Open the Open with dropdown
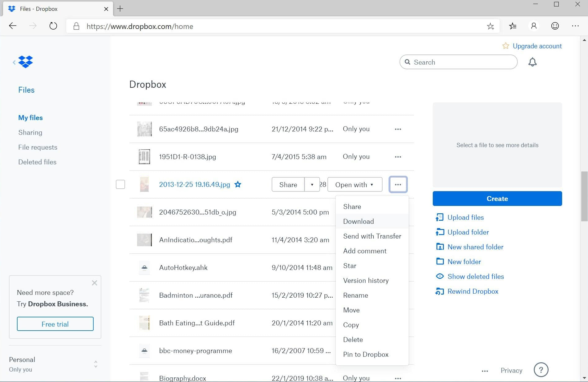The image size is (588, 382). [x=355, y=184]
